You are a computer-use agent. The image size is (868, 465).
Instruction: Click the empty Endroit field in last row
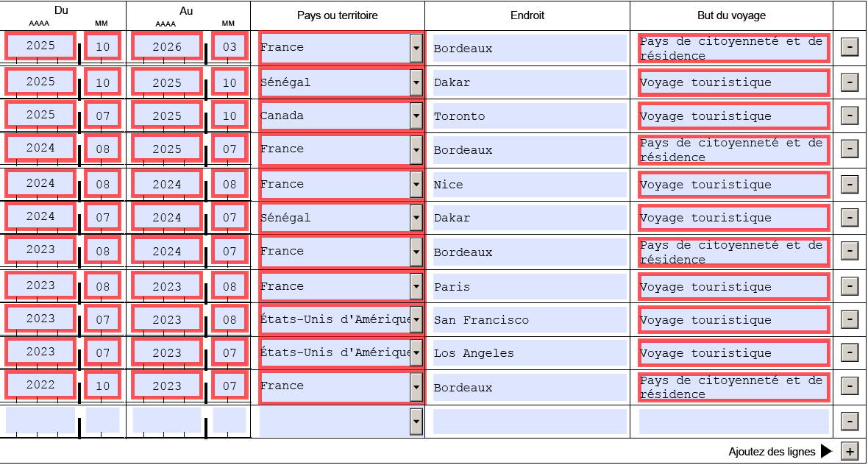click(x=529, y=422)
